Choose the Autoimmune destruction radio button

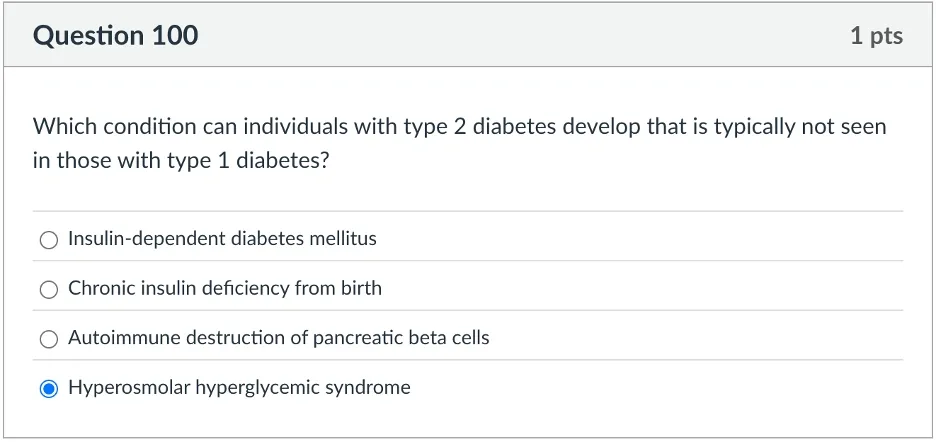click(49, 339)
